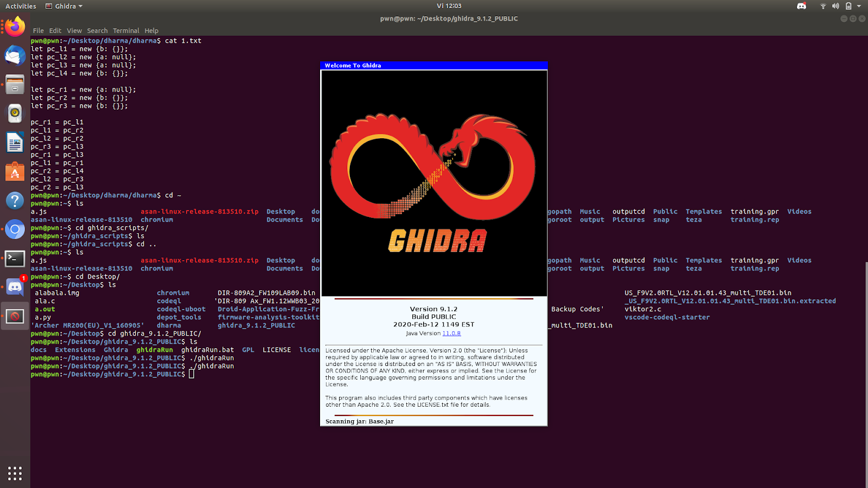The image size is (868, 488).
Task: Click 'depot_tools' in terminal listing
Action: [x=179, y=317]
